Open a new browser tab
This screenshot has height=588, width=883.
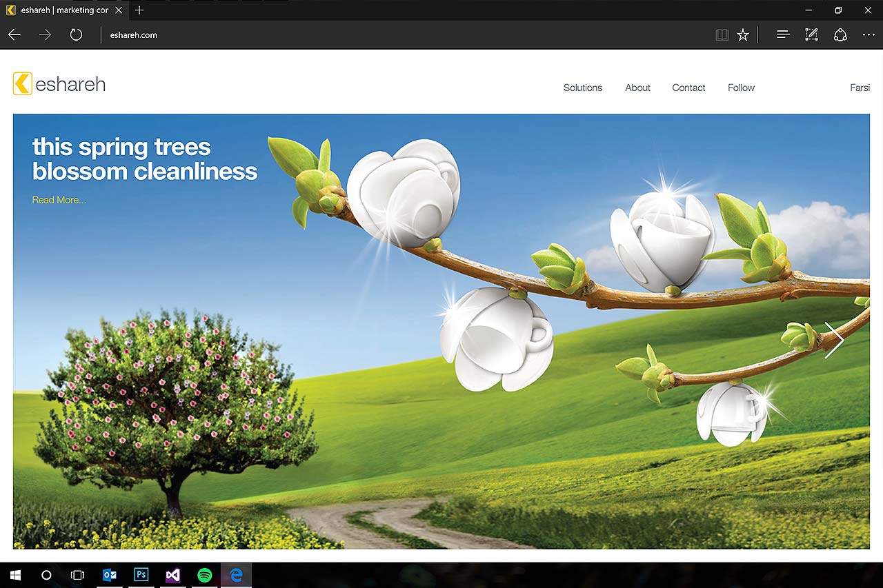coord(139,10)
